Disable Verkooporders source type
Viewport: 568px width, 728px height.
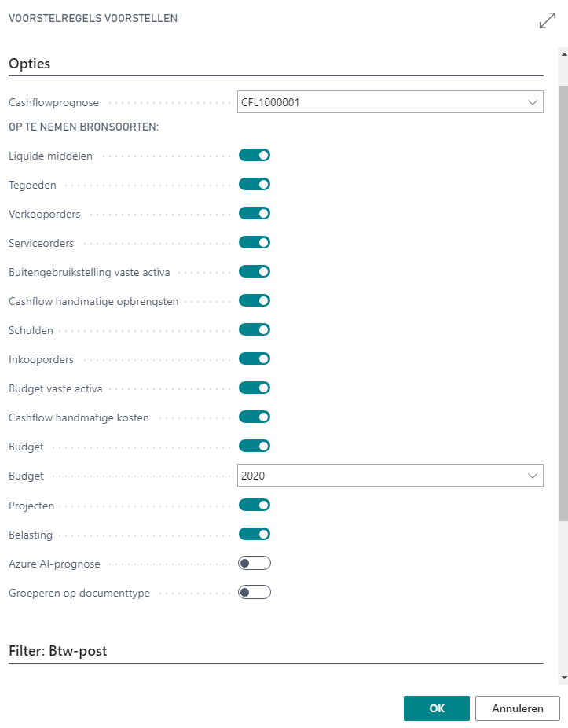point(254,213)
